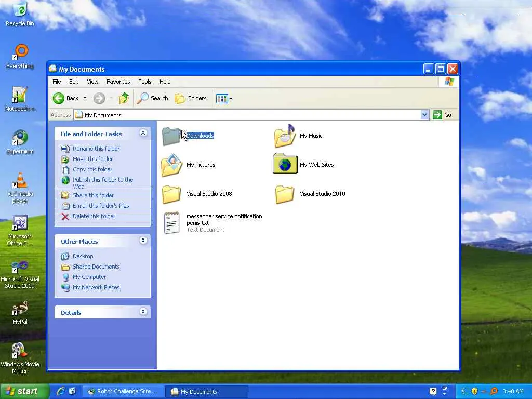Click the help question mark taskbar icon
Viewport: 532px width, 399px height.
433,392
